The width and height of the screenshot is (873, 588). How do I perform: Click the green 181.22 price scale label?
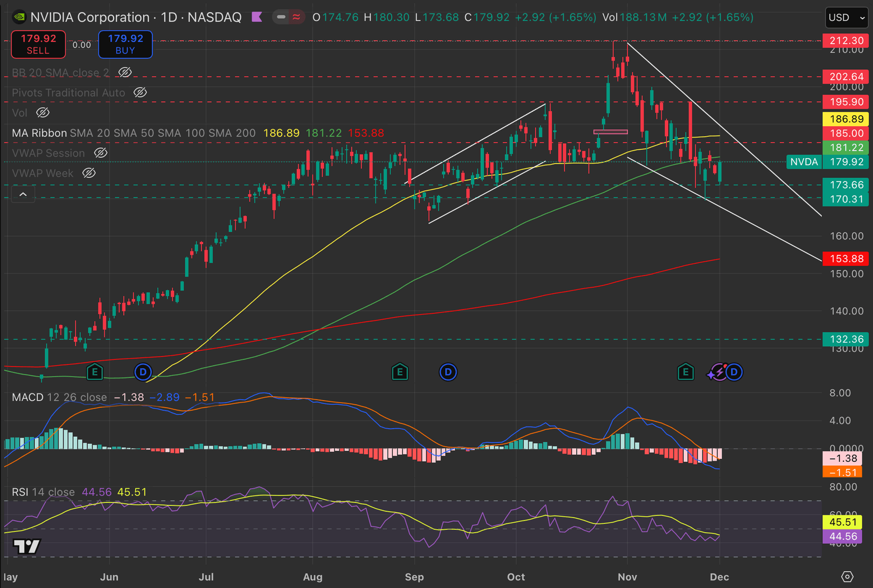point(846,148)
